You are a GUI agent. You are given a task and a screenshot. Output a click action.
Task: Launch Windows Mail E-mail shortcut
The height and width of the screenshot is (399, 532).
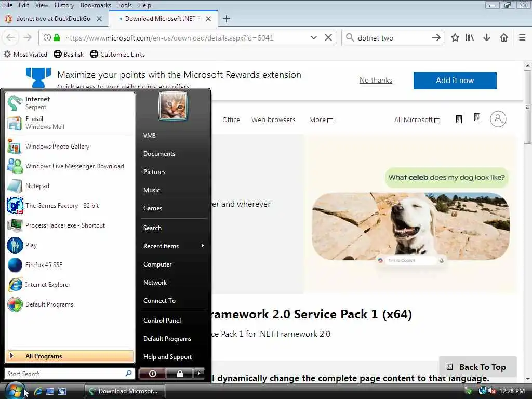70,123
